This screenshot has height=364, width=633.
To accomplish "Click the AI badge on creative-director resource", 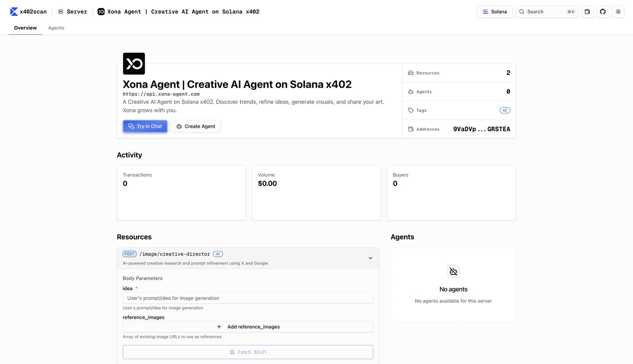I will pyautogui.click(x=218, y=254).
